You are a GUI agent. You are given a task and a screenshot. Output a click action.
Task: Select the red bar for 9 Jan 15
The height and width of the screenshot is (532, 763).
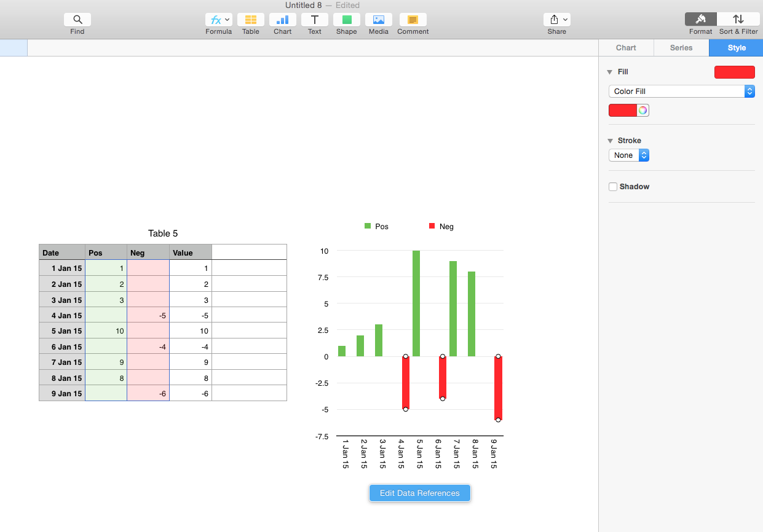click(498, 388)
